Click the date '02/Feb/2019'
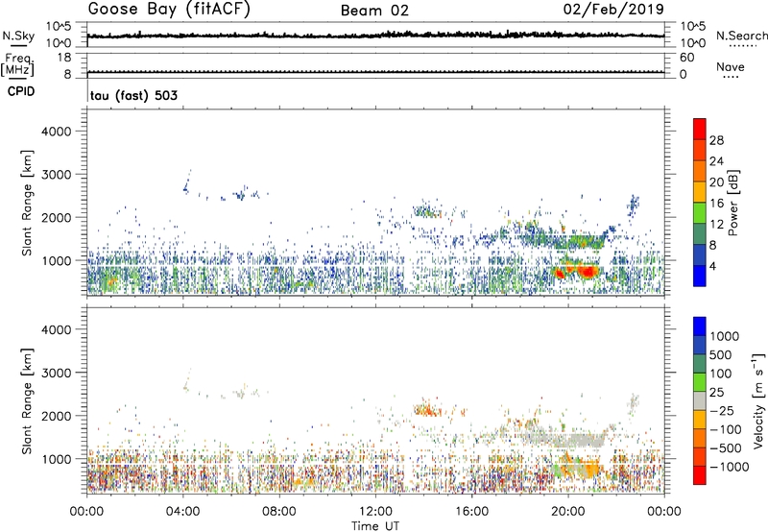768x532 pixels. tap(613, 9)
